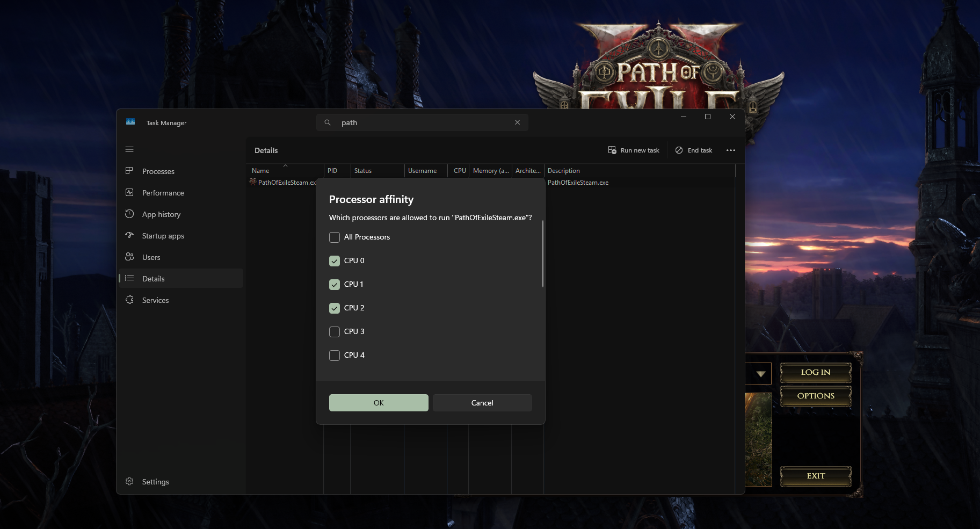Cancel the Processor affinity dialog
The width and height of the screenshot is (980, 529).
click(x=482, y=403)
